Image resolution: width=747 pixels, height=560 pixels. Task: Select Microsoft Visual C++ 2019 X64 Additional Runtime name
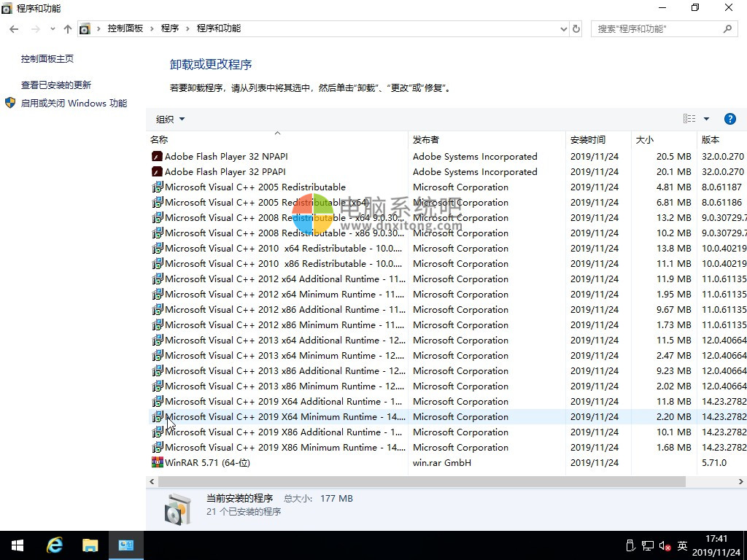[284, 402]
